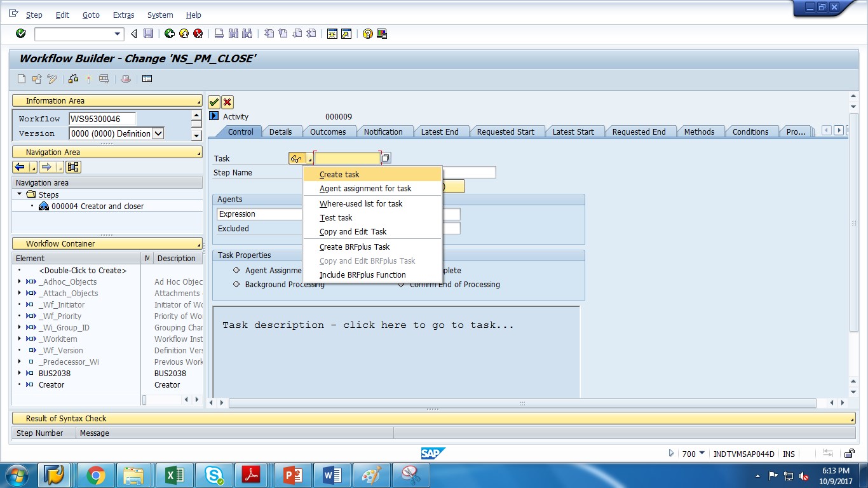Click the red X to cancel the activity

[x=226, y=102]
